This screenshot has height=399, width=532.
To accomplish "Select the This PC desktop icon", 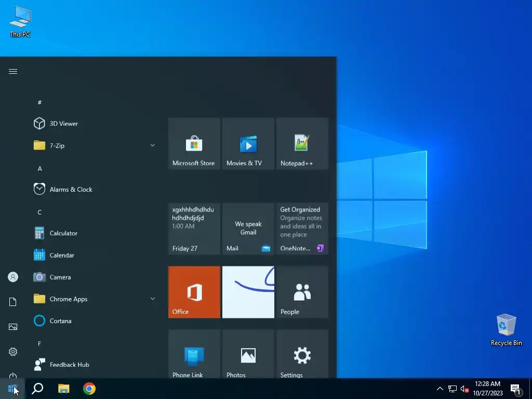I will coord(20,21).
